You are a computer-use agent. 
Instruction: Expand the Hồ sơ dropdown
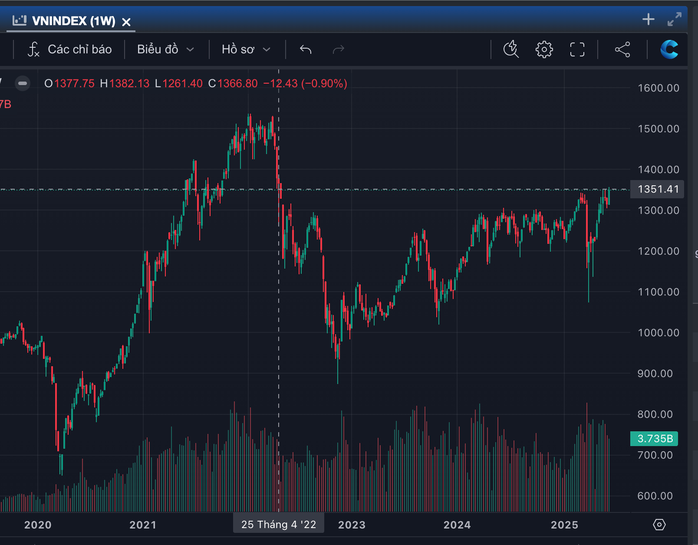246,49
